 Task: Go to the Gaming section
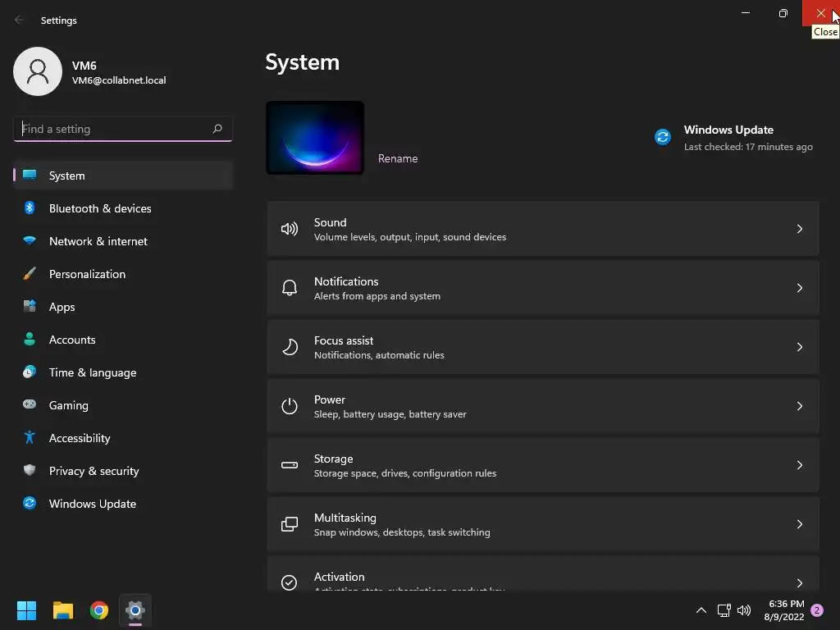pos(123,405)
